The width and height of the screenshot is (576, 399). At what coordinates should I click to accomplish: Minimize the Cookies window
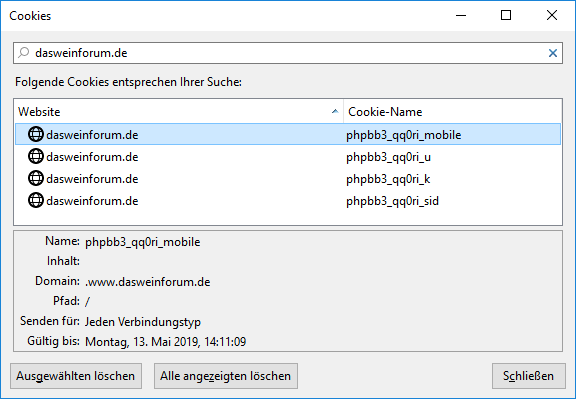tap(461, 15)
